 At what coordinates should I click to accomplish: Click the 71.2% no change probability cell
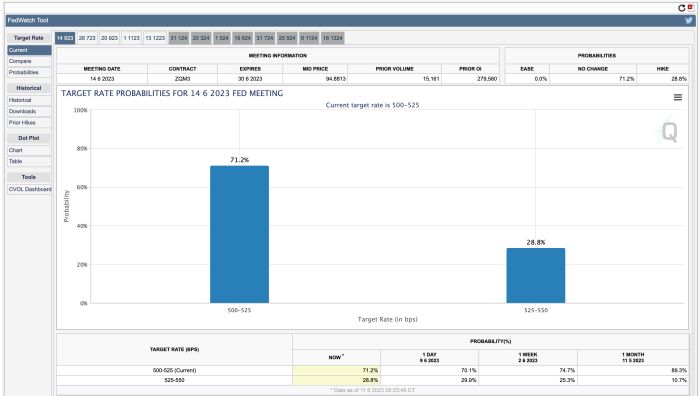tap(593, 79)
